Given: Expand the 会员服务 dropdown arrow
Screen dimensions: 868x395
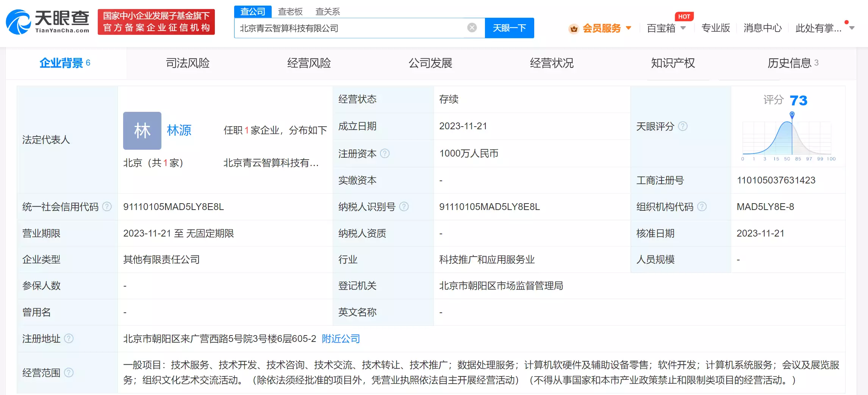Looking at the screenshot, I should coord(629,28).
